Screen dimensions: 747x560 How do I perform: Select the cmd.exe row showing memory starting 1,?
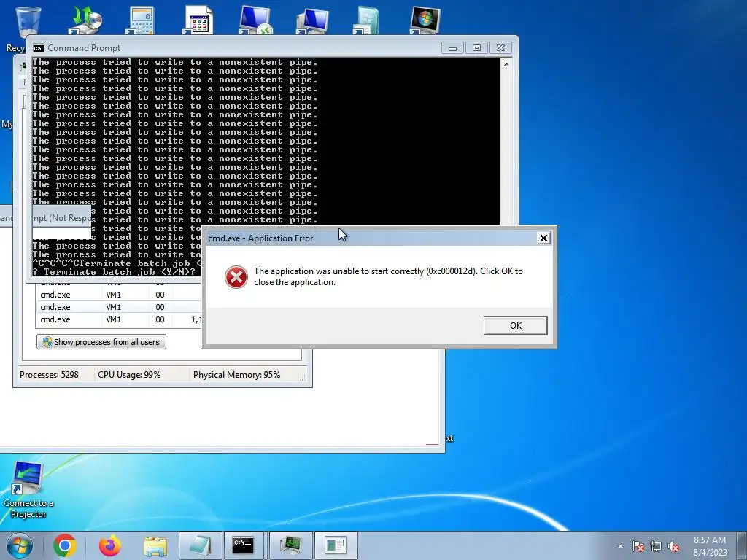pyautogui.click(x=119, y=319)
